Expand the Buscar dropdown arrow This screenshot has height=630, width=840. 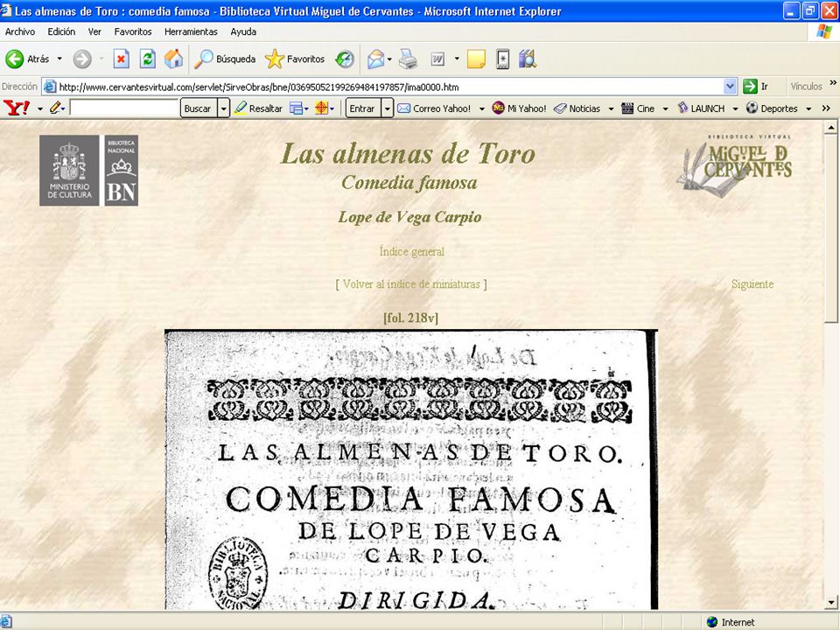pyautogui.click(x=224, y=108)
